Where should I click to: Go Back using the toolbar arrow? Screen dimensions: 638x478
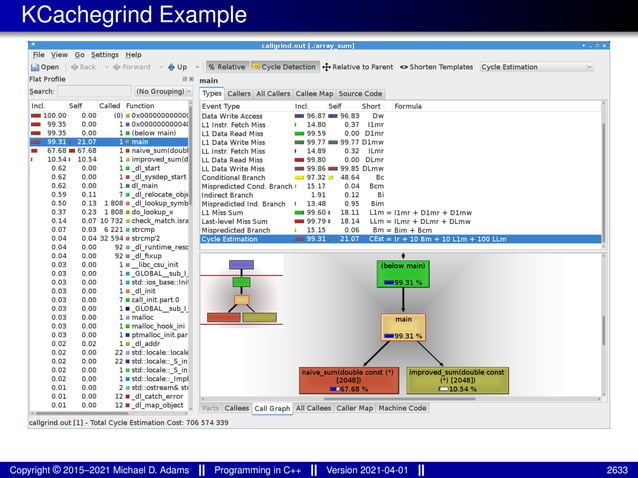(x=83, y=67)
